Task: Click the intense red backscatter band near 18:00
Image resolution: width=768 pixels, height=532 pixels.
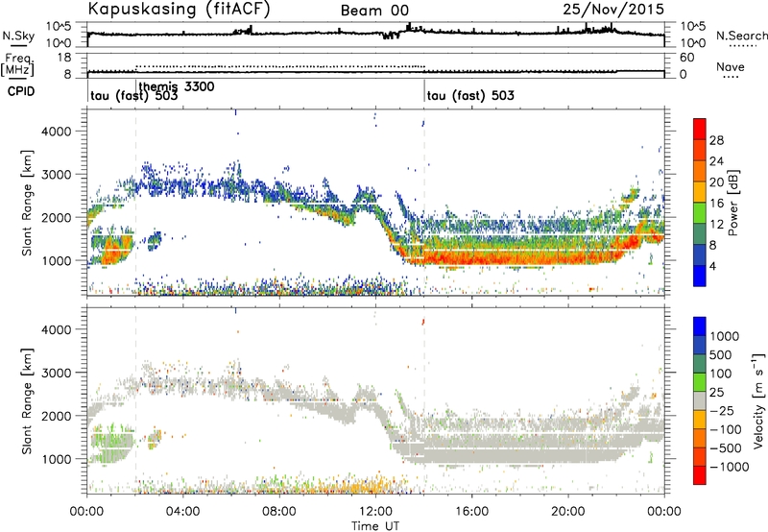Action: [x=519, y=257]
